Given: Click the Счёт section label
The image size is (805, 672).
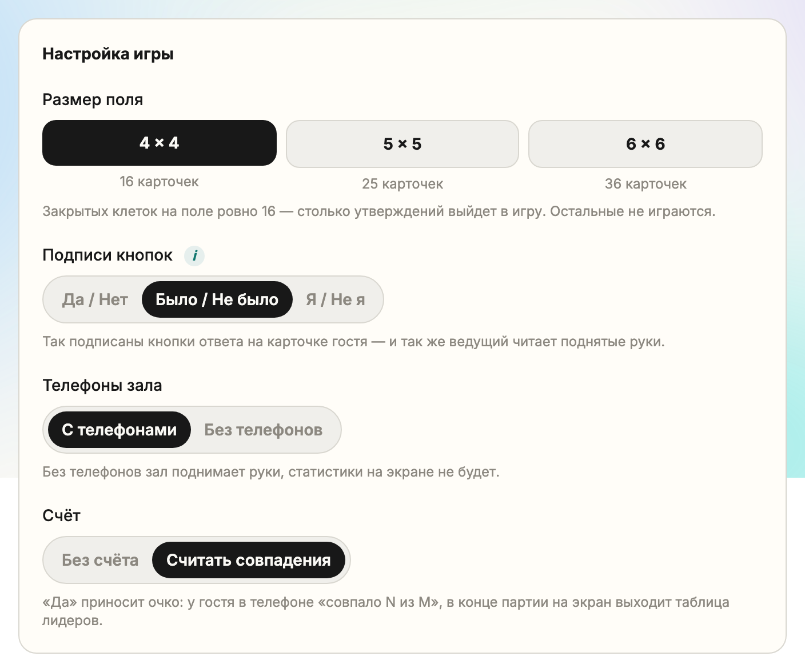Looking at the screenshot, I should [62, 515].
